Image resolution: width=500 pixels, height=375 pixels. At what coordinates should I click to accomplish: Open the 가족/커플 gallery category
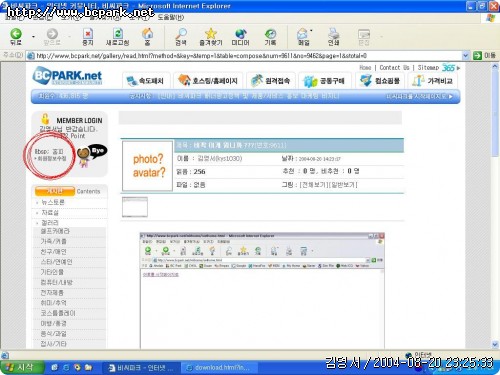[54, 241]
